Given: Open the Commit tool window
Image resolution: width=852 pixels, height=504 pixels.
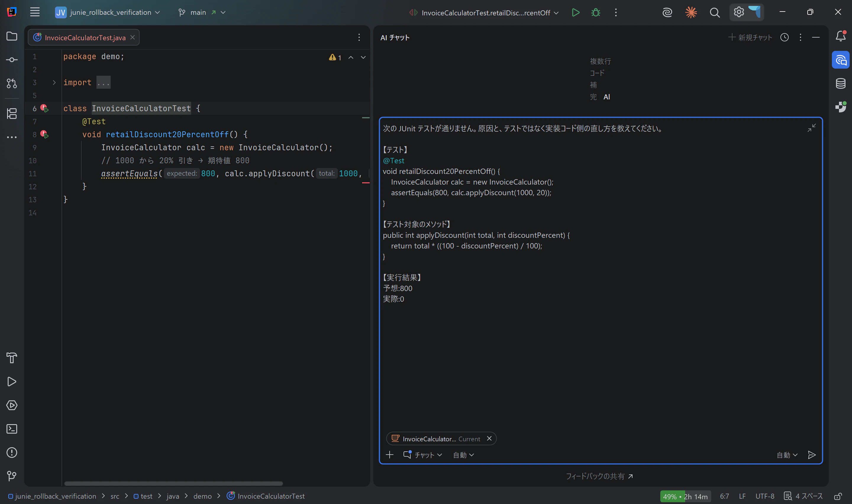Looking at the screenshot, I should tap(12, 60).
